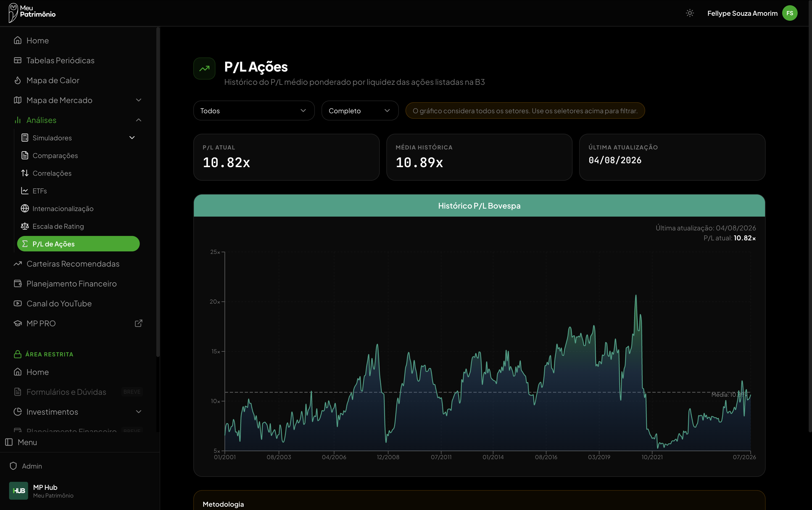Go to Mapa de Calor
Viewport: 812px width, 510px height.
(78, 80)
